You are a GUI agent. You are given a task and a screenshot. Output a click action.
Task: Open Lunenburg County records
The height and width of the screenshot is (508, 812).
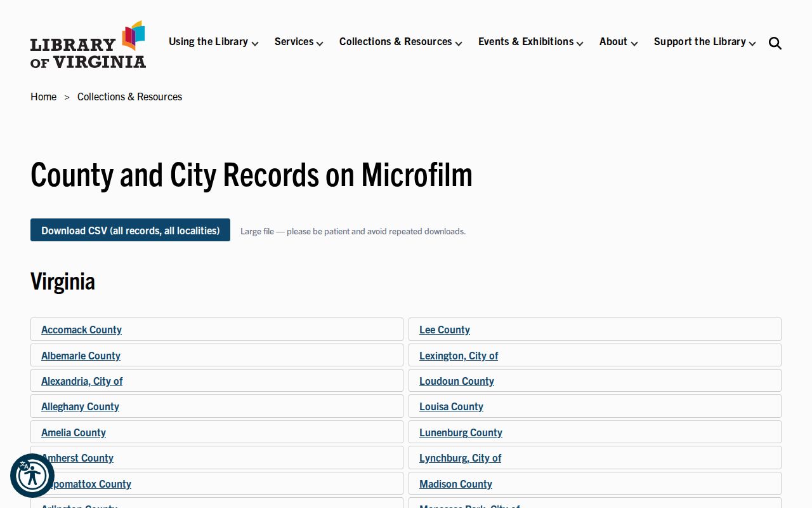(461, 432)
